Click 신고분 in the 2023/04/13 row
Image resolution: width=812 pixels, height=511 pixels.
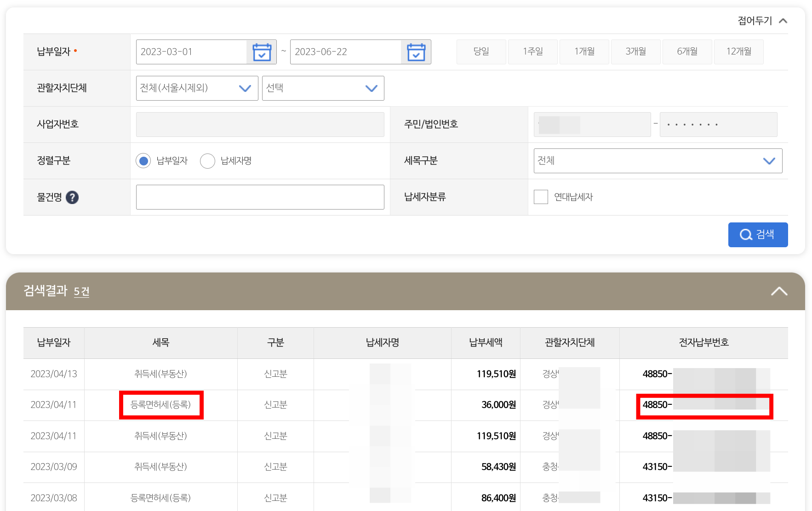(275, 374)
